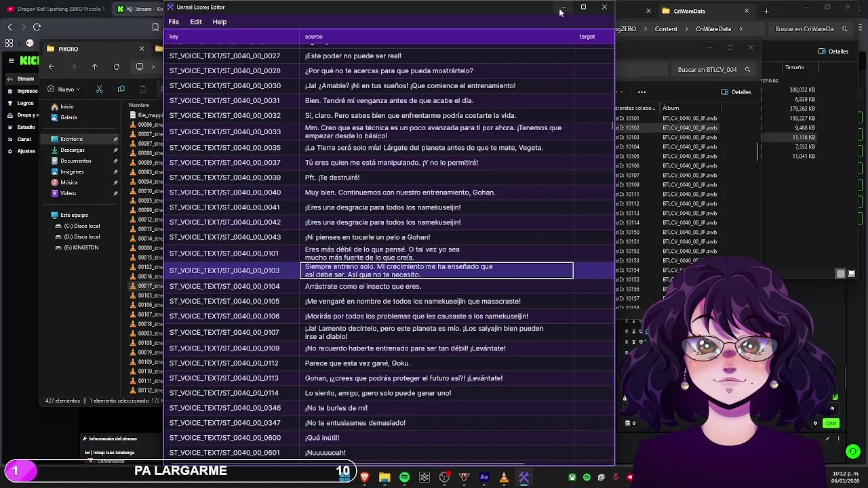Open Adobe Audition from taskbar
The image size is (868, 488).
click(x=484, y=477)
